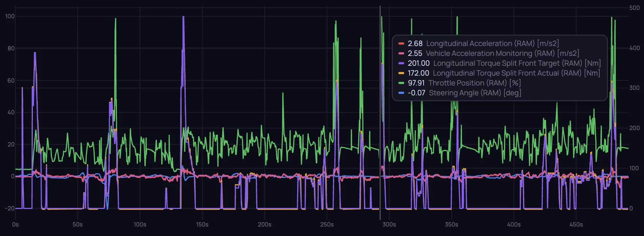
Task: Click the 97.91 throttle value
Action: coord(416,83)
